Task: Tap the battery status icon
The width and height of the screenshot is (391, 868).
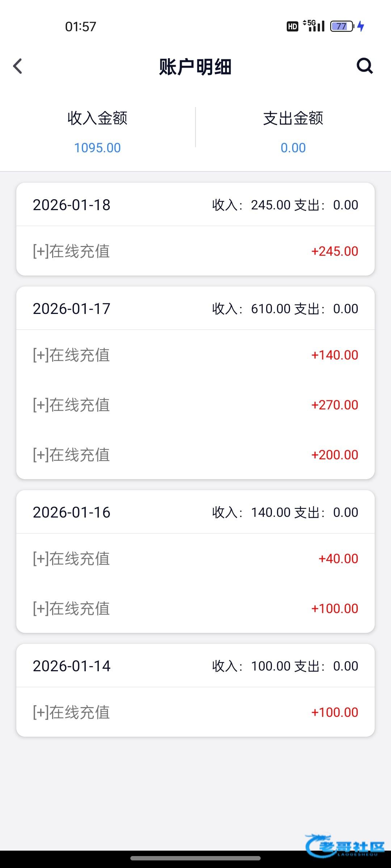Action: [x=341, y=26]
